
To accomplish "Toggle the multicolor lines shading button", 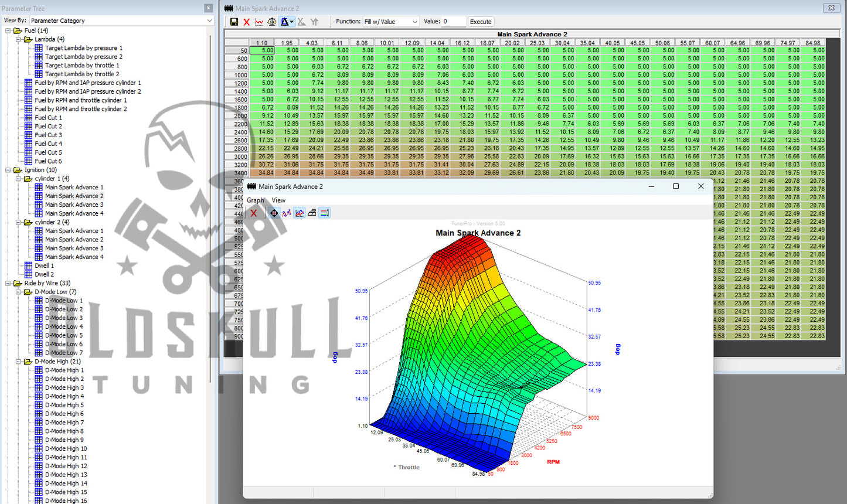I will 324,213.
